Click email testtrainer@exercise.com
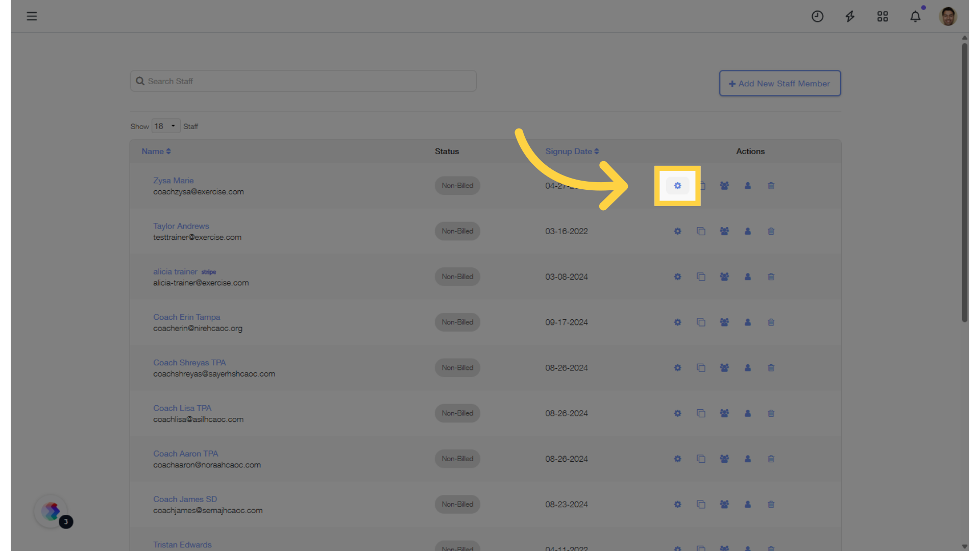 (x=198, y=237)
